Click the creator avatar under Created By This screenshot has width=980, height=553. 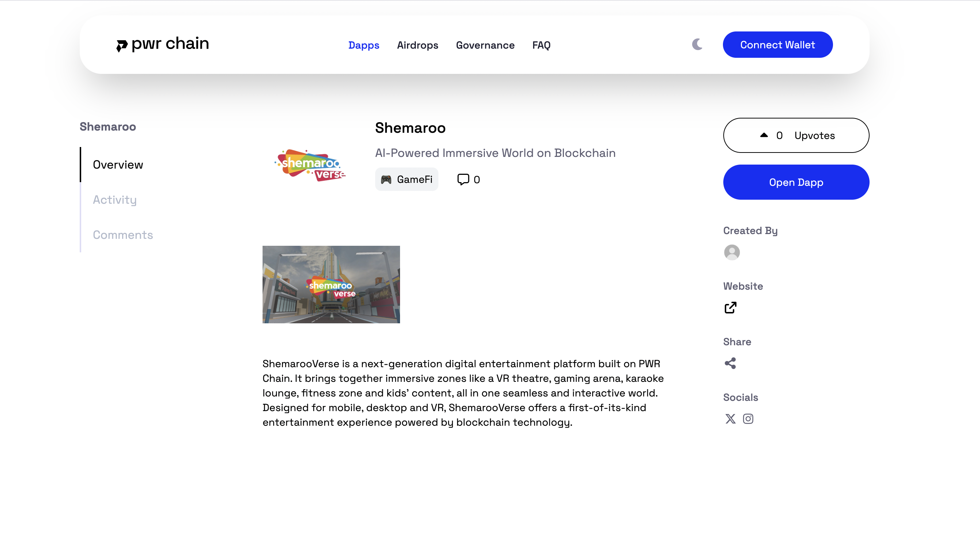pos(732,252)
